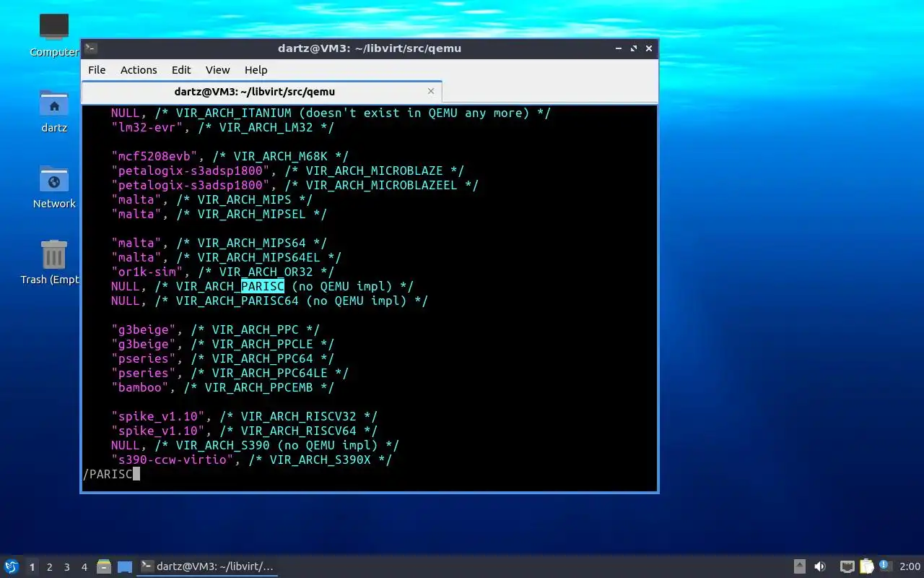Switch to workspace 3

[x=66, y=567]
